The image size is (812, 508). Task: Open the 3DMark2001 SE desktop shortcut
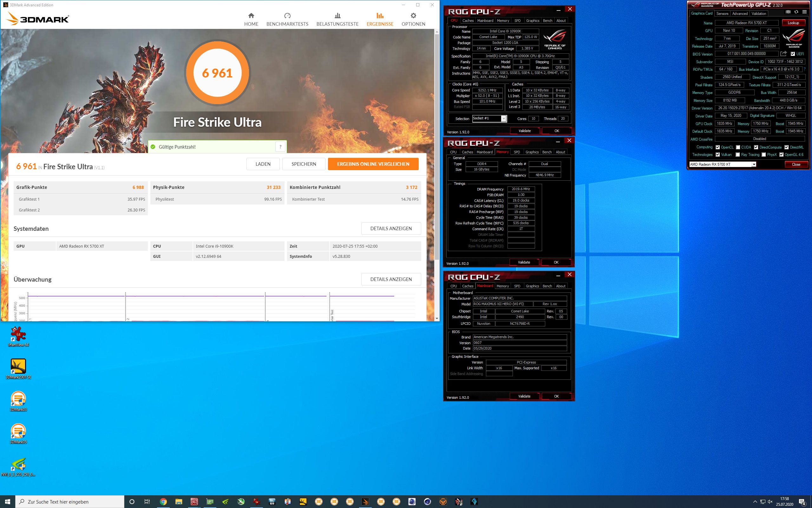pyautogui.click(x=18, y=369)
